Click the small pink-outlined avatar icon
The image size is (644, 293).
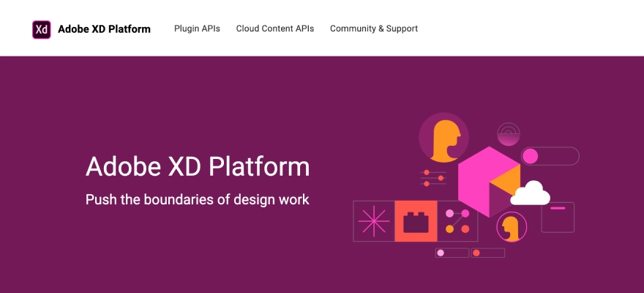click(x=511, y=227)
